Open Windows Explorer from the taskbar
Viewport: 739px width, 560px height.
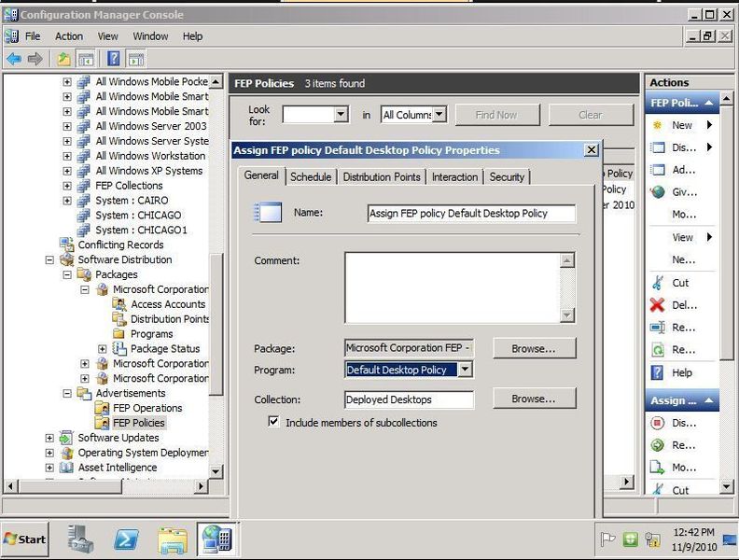tap(173, 539)
